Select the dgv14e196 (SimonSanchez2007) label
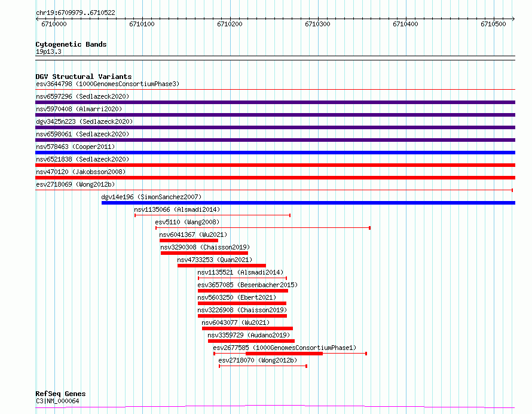532x414 pixels. click(151, 197)
